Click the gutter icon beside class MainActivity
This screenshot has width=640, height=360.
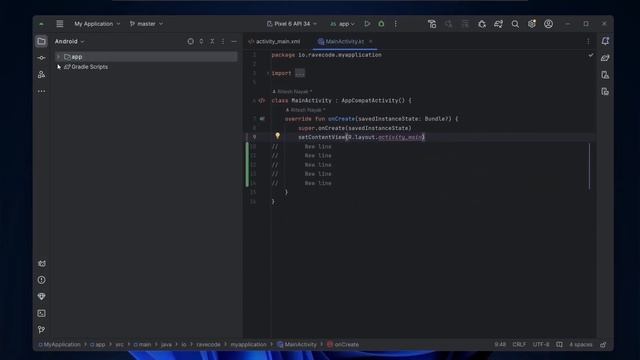[262, 100]
